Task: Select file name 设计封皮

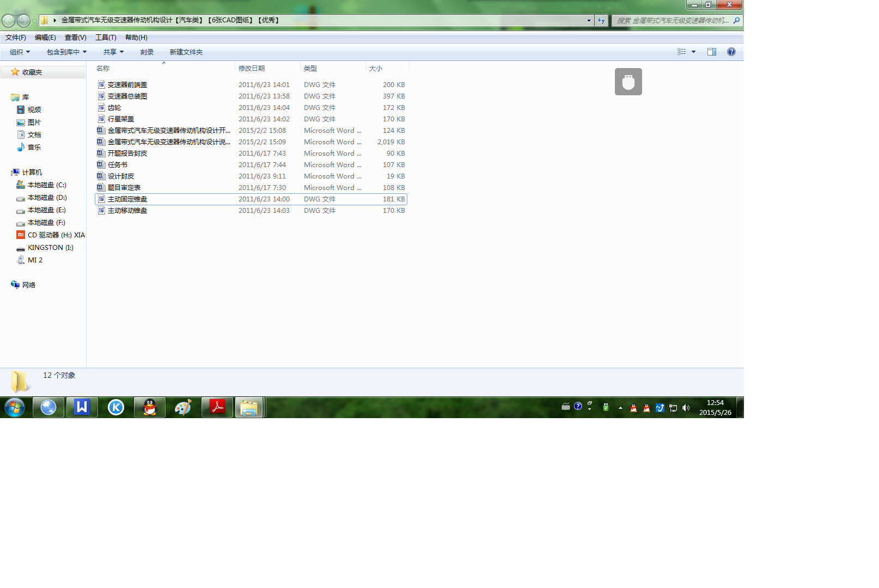Action: (121, 176)
